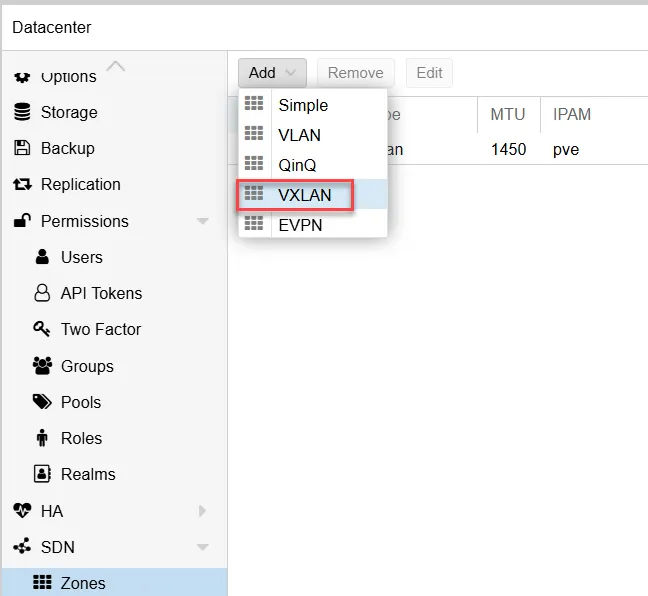Open Options in the sidebar
The image size is (648, 596).
click(114, 79)
